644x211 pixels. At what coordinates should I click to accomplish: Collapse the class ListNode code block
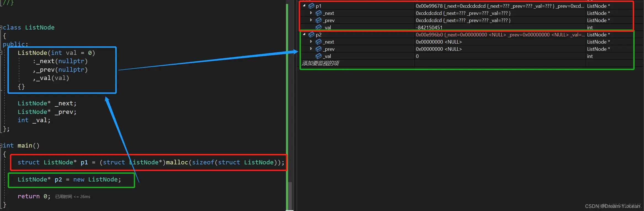pyautogui.click(x=1, y=27)
